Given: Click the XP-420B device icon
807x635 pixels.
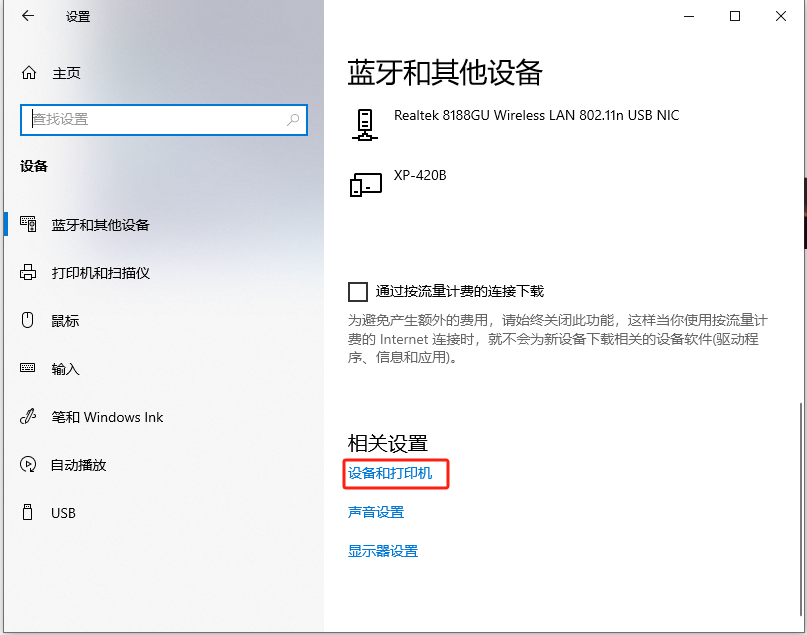Looking at the screenshot, I should [x=366, y=185].
